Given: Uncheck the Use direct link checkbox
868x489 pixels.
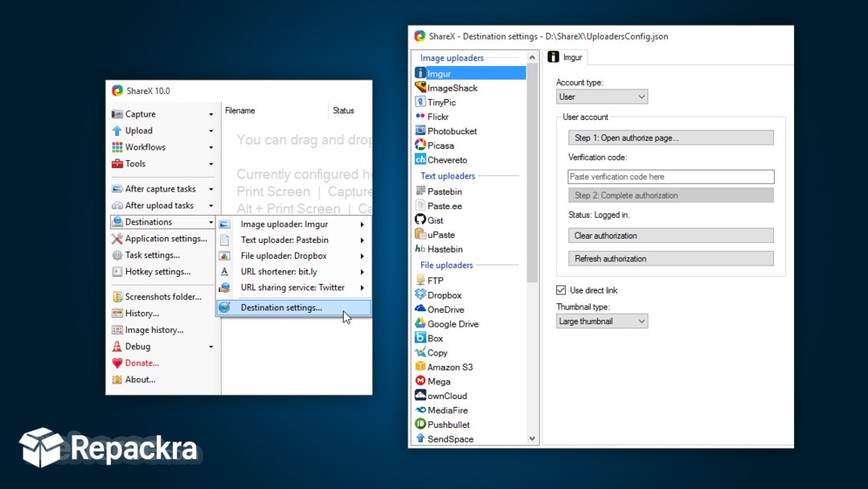Looking at the screenshot, I should coord(561,290).
